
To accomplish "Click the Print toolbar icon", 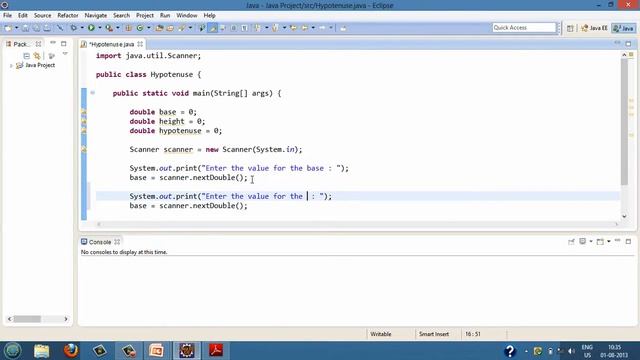I will coord(47,28).
